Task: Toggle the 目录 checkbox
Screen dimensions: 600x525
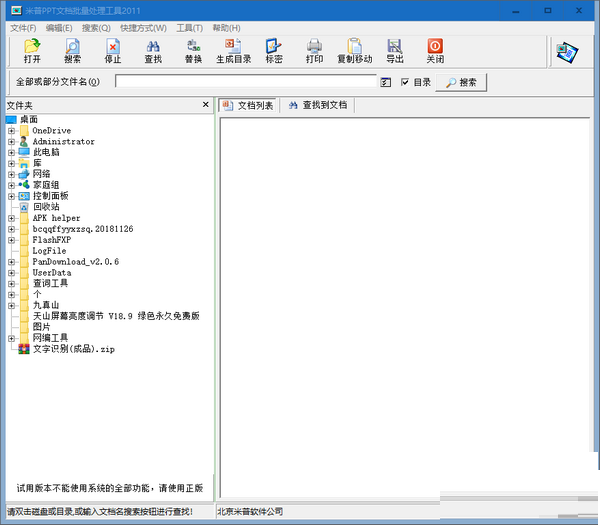Action: click(405, 82)
